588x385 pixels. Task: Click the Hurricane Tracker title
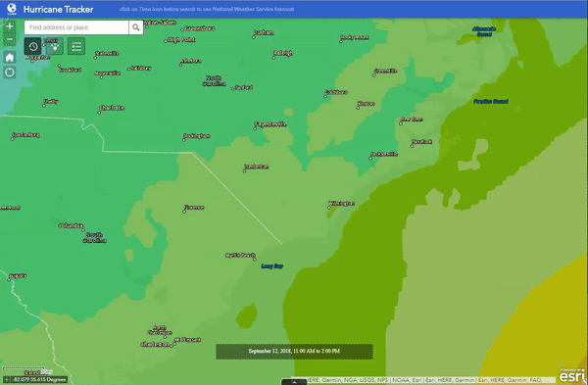click(x=58, y=9)
